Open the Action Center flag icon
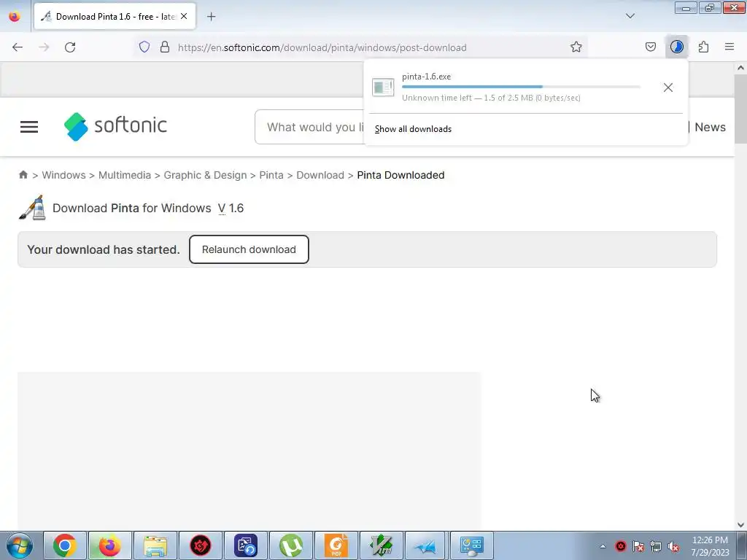The height and width of the screenshot is (560, 747). pyautogui.click(x=638, y=547)
